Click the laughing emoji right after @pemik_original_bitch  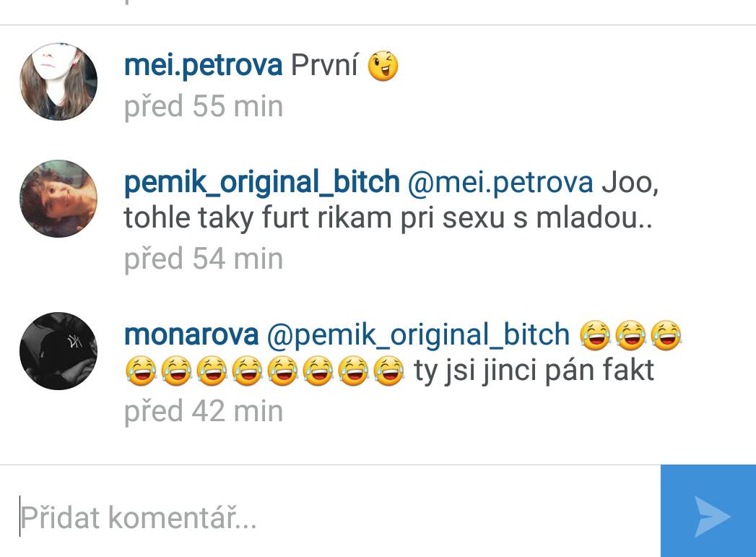click(x=596, y=334)
